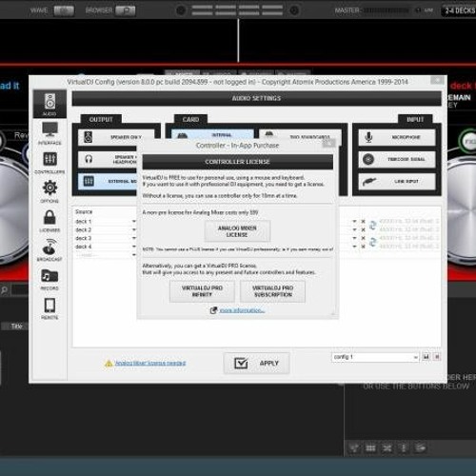Image resolution: width=476 pixels, height=476 pixels.
Task: Enable Microphone input option
Action: tap(397, 137)
